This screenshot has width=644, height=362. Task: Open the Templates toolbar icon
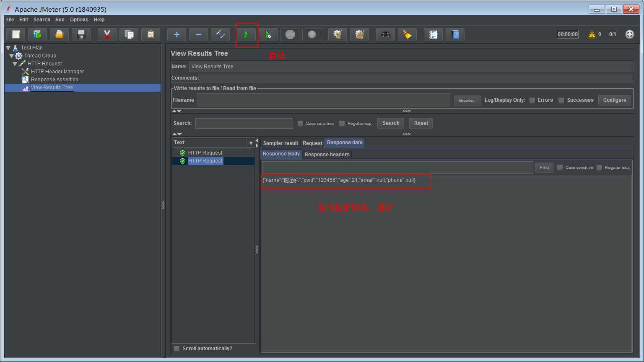[38, 34]
